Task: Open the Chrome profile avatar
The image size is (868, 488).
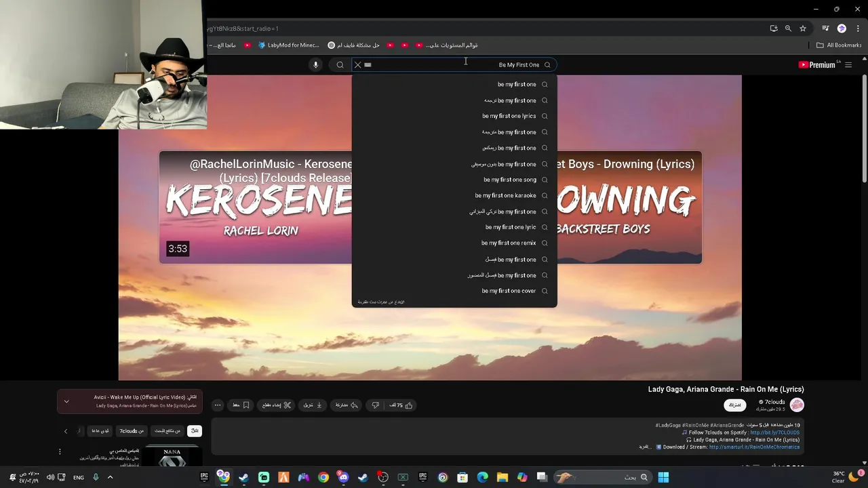Action: coord(842,28)
